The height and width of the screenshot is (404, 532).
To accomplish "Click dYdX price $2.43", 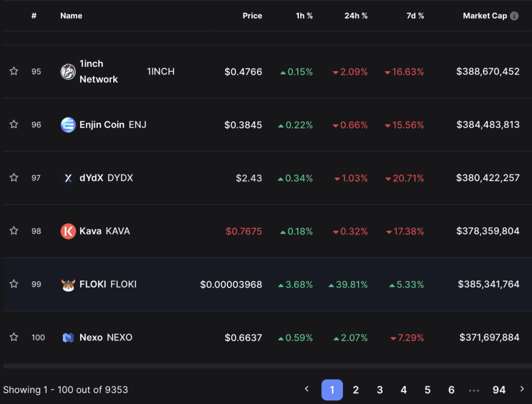I will 249,178.
